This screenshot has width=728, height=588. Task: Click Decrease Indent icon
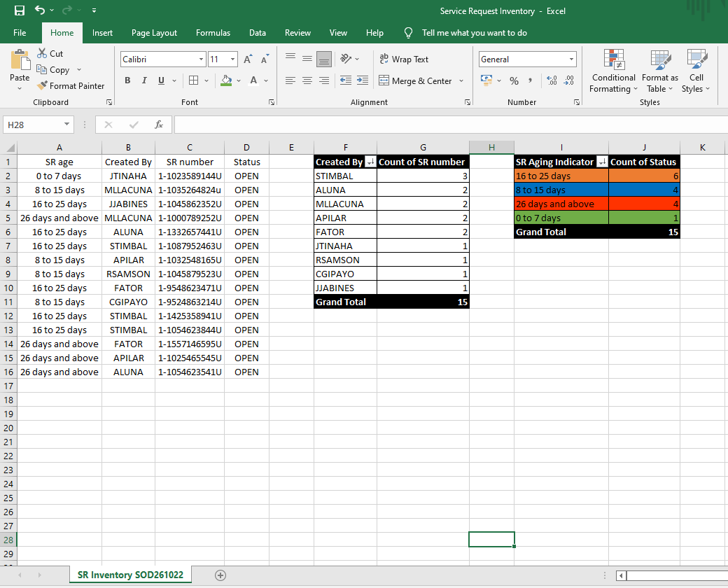345,80
